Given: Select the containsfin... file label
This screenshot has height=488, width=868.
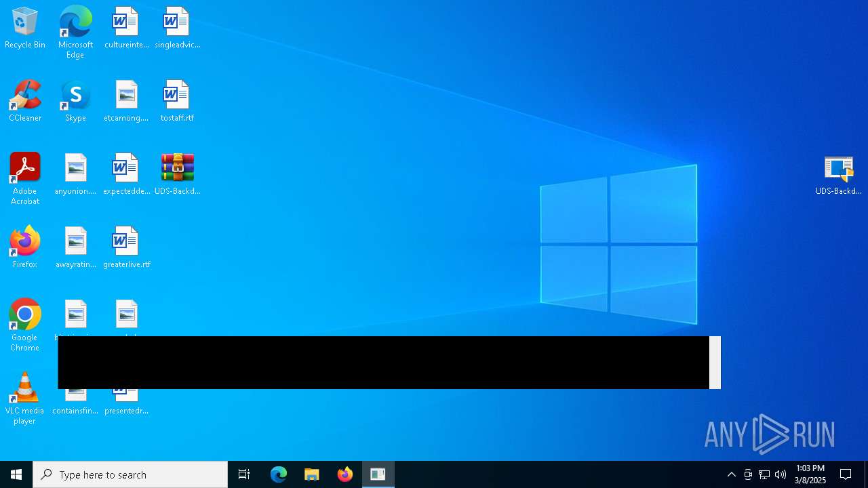Looking at the screenshot, I should click(75, 411).
